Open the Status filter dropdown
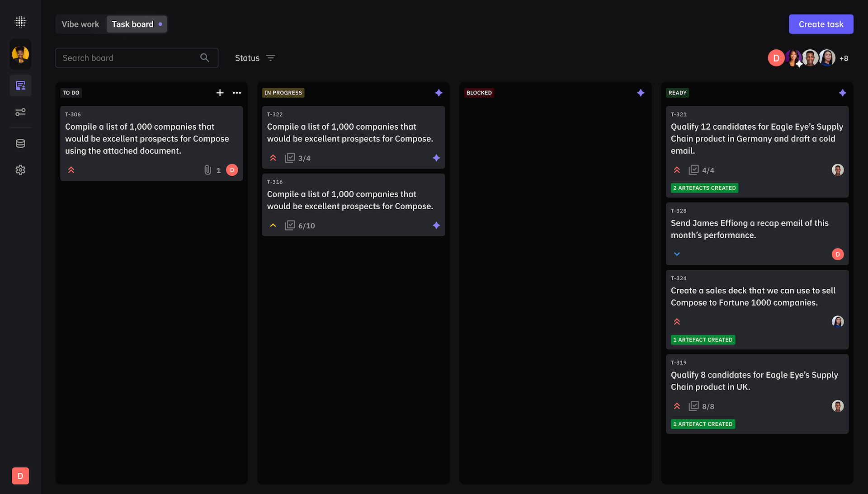 pyautogui.click(x=255, y=58)
